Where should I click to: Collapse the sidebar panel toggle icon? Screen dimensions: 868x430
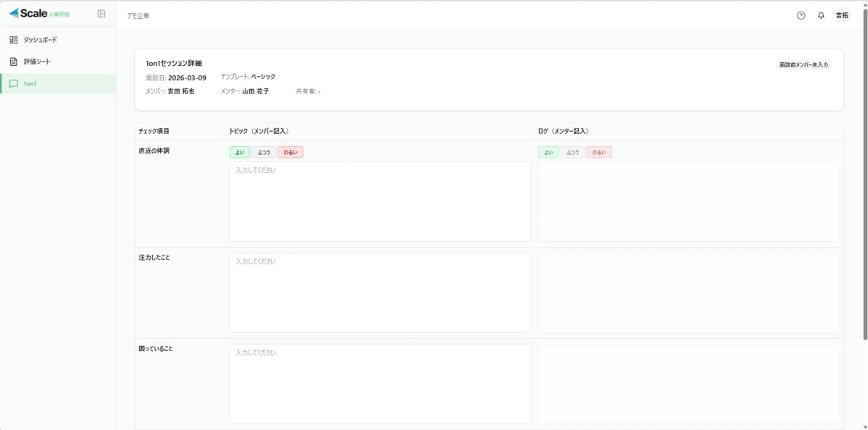101,14
